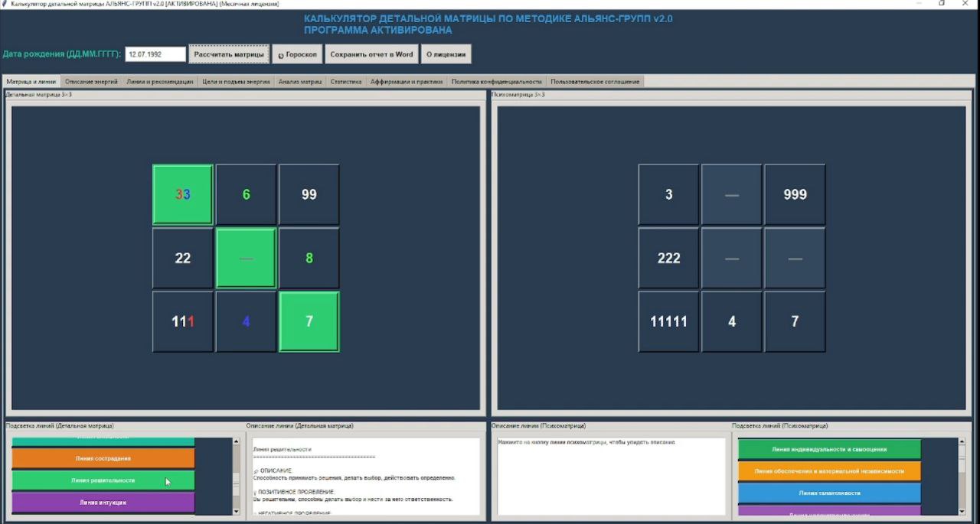This screenshot has width=980, height=524.
Task: Click the down arrow of the detailed-matrix lines scrollbar
Action: pyautogui.click(x=236, y=511)
